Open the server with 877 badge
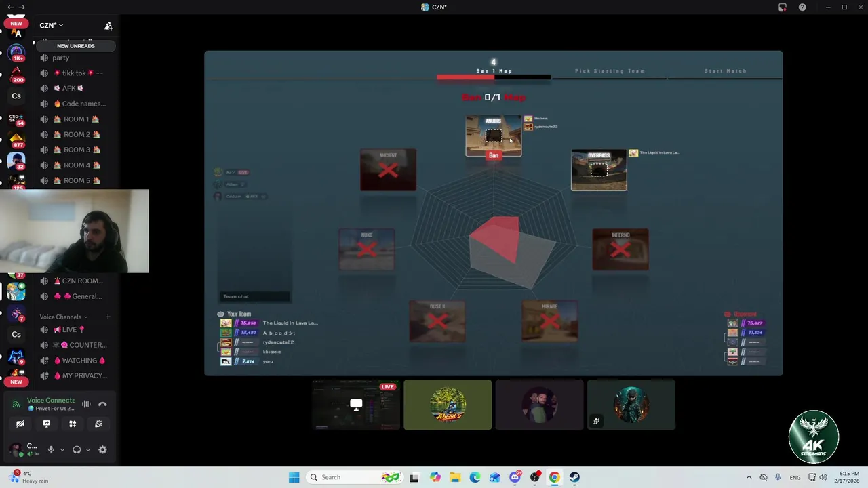This screenshot has height=488, width=868. tap(16, 140)
